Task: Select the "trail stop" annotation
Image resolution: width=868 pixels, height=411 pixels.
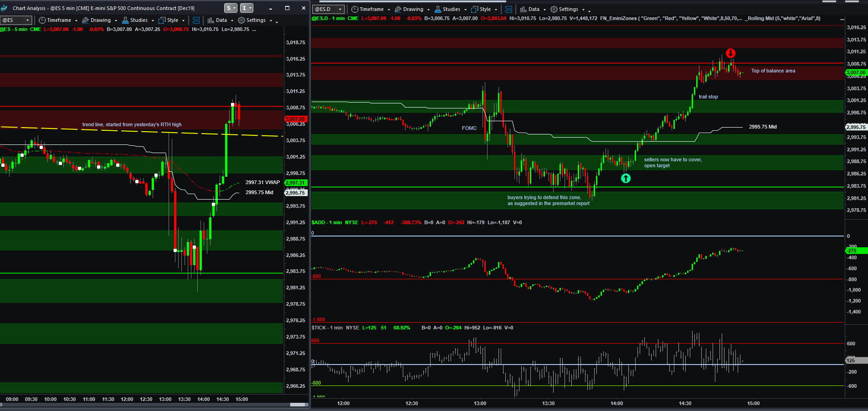Action: (x=708, y=97)
